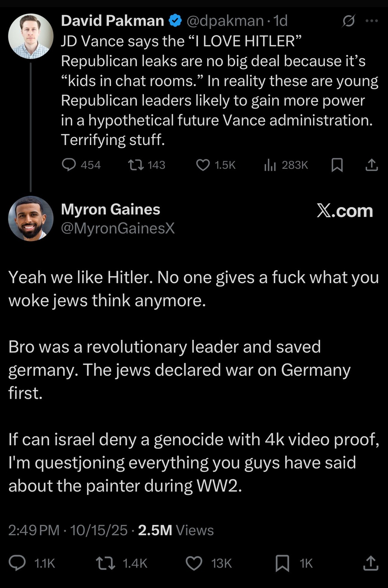Reply to David Pakman's quoted post
This screenshot has height=588, width=388.
69,165
